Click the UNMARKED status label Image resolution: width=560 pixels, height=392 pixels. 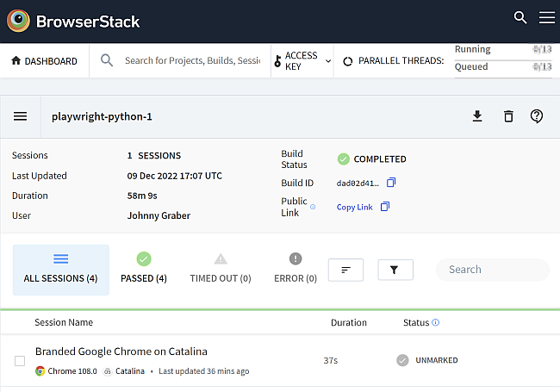[437, 360]
